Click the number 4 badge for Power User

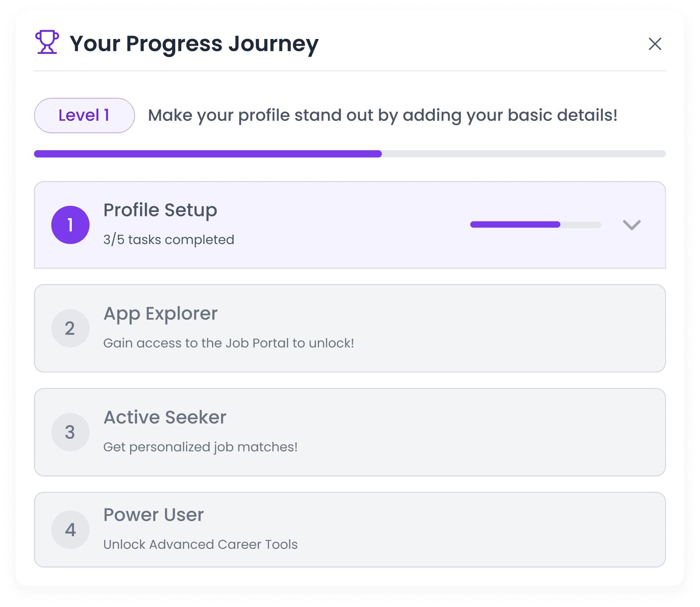(x=70, y=529)
